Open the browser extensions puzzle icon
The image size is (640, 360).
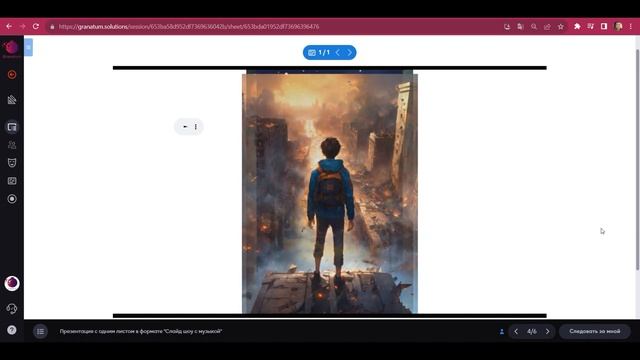pyautogui.click(x=577, y=27)
